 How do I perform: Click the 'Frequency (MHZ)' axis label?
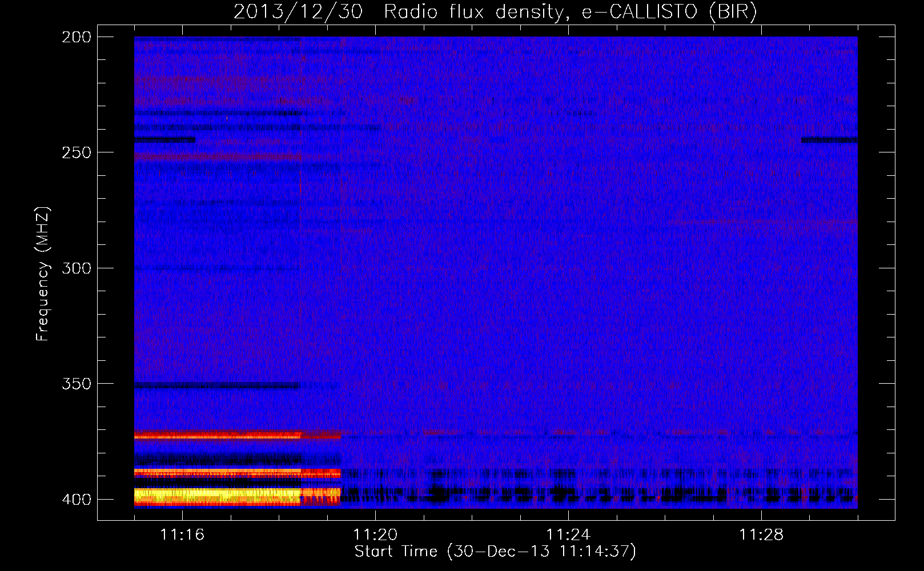click(x=43, y=274)
